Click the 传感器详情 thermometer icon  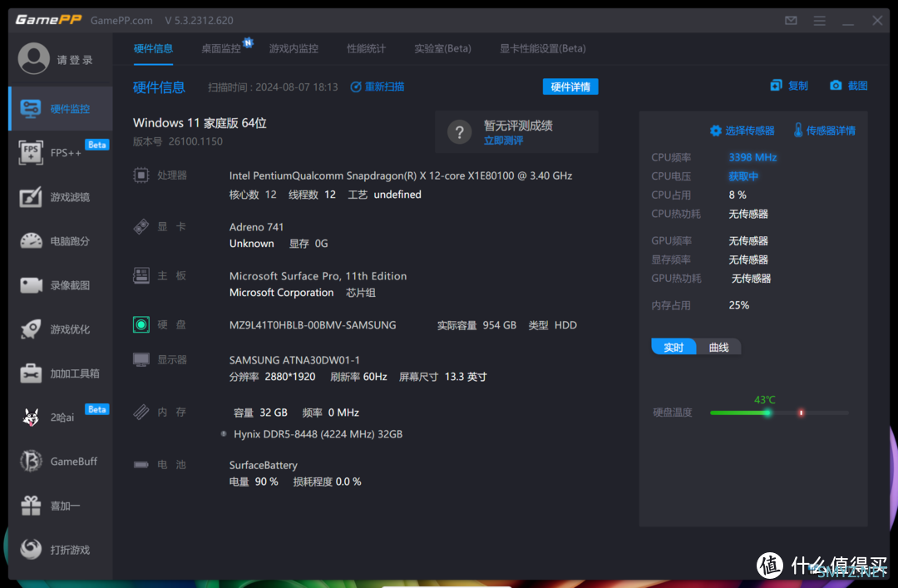pos(797,130)
